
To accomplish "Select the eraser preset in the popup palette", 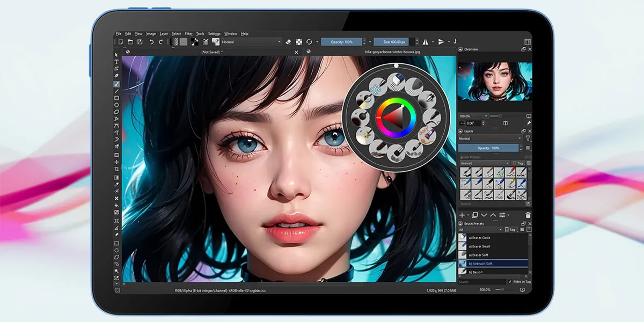I will point(396,82).
